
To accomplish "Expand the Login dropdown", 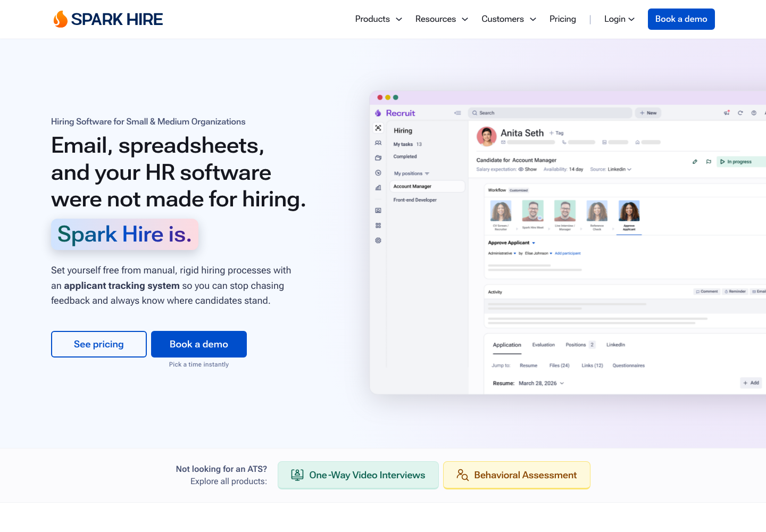I will tap(620, 19).
